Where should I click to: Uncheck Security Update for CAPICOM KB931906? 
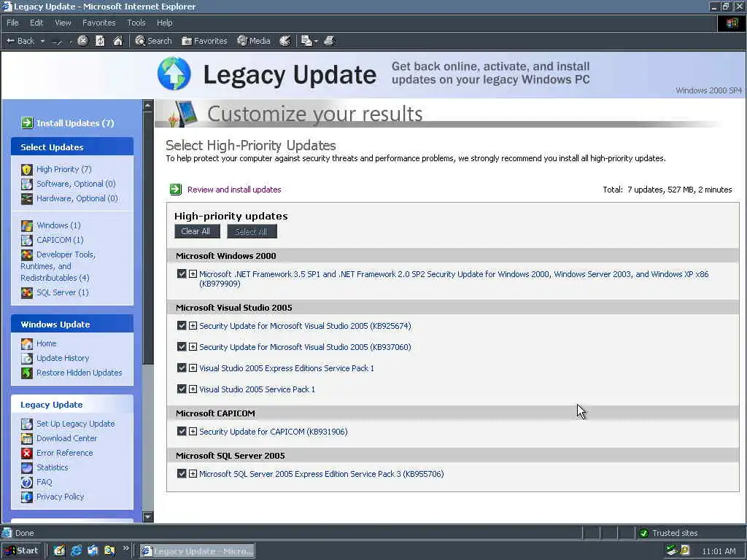click(182, 432)
